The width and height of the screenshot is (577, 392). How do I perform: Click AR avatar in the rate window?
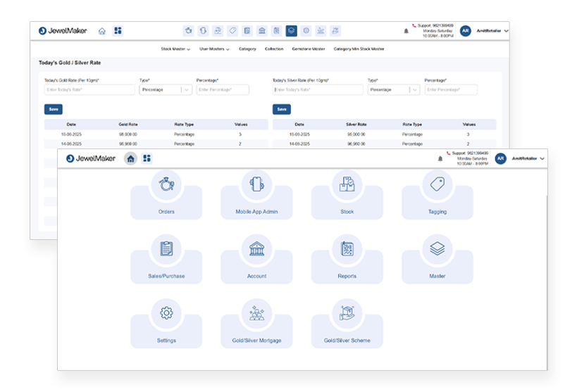466,31
